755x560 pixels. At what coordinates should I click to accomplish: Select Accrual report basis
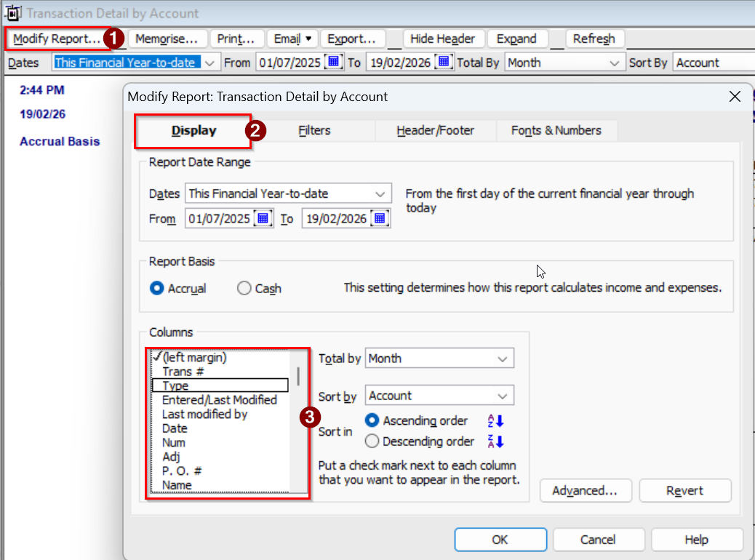tap(157, 288)
